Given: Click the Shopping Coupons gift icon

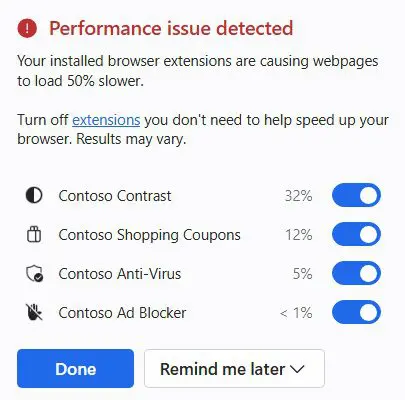Looking at the screenshot, I should pyautogui.click(x=34, y=234).
